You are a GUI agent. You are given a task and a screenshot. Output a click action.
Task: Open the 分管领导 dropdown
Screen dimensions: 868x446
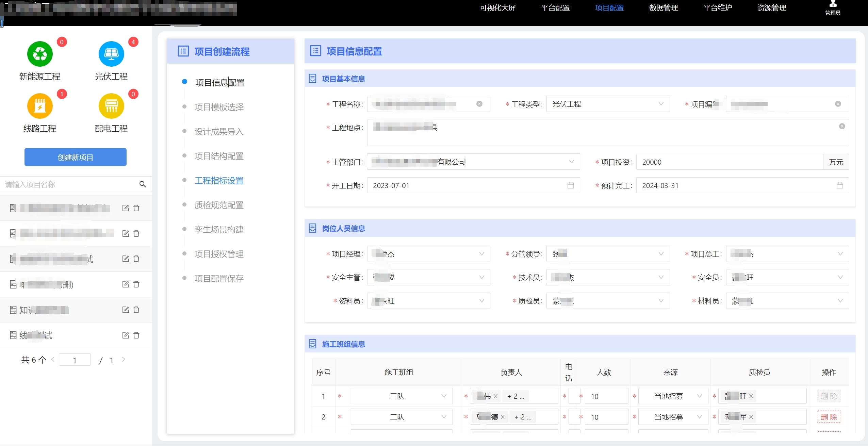click(608, 254)
